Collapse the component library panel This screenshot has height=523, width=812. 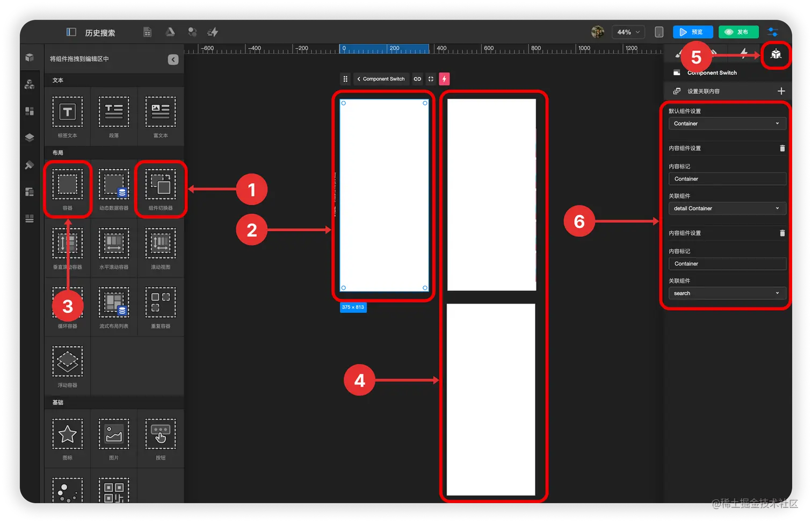tap(173, 59)
